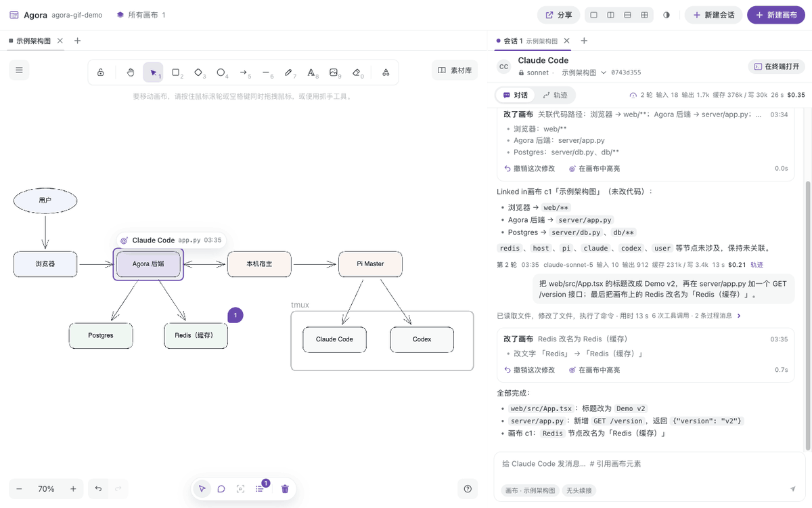This screenshot has width=812, height=508.
Task: Open the extra shapes tools menu
Action: tap(386, 72)
